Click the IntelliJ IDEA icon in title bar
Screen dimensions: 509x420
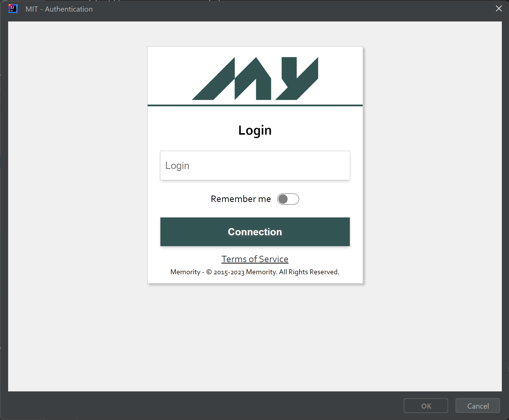(x=13, y=9)
